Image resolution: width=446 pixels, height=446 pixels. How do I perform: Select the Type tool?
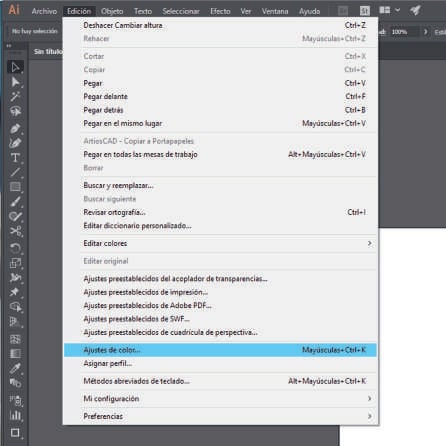15,158
